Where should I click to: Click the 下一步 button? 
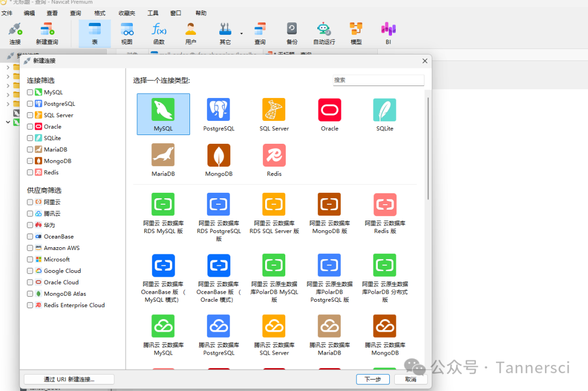point(373,380)
